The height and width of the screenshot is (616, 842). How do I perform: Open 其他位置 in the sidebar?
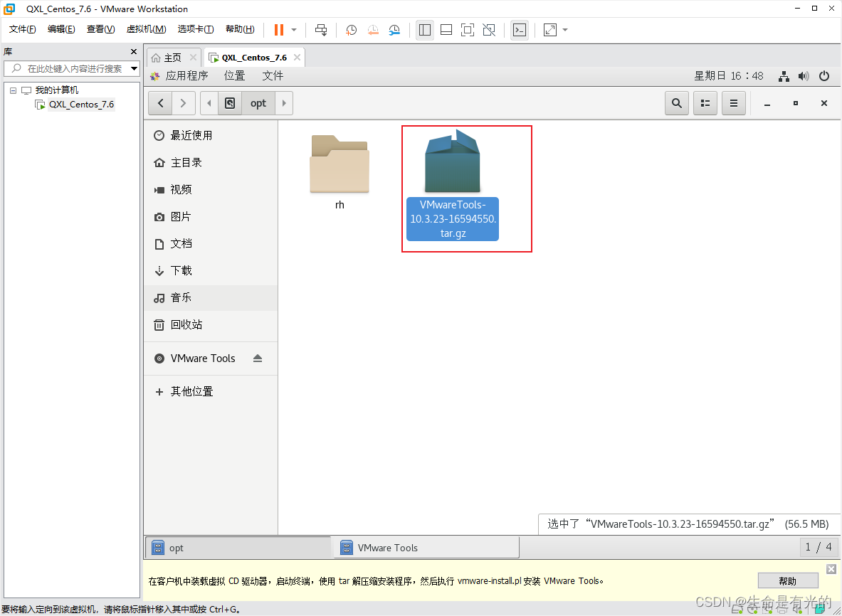coord(211,392)
